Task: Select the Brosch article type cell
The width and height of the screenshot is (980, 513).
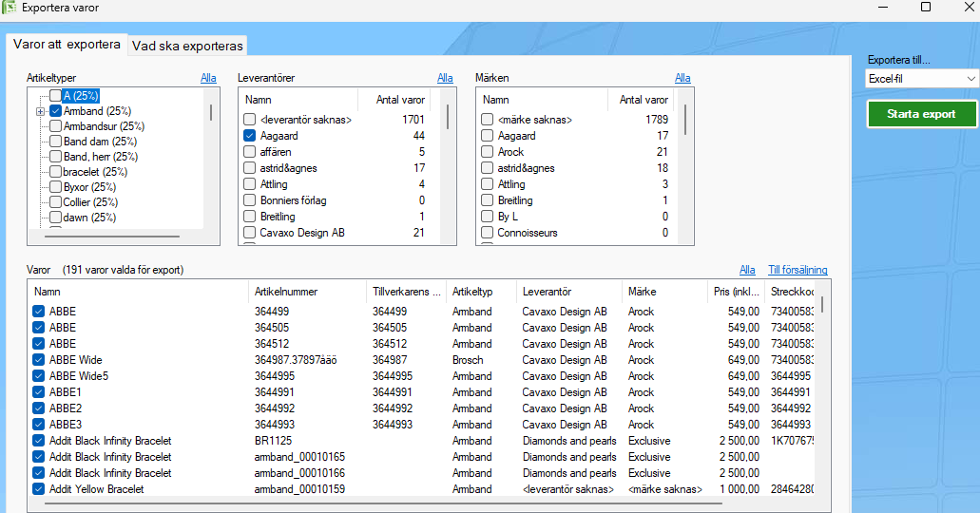Action: [468, 360]
